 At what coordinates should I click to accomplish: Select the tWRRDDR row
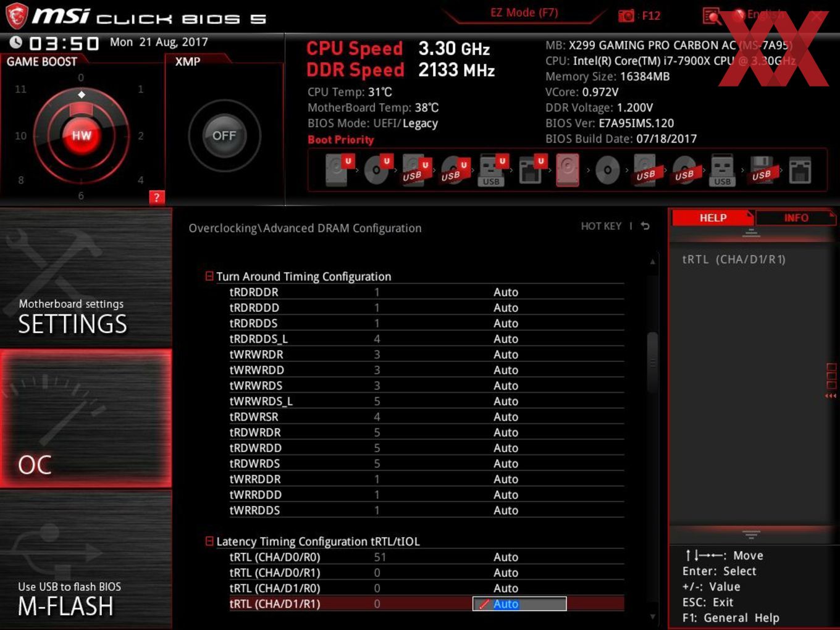pos(426,479)
